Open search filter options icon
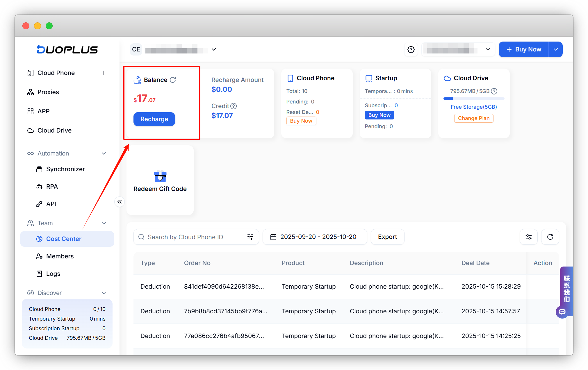The height and width of the screenshot is (370, 588). coord(250,237)
